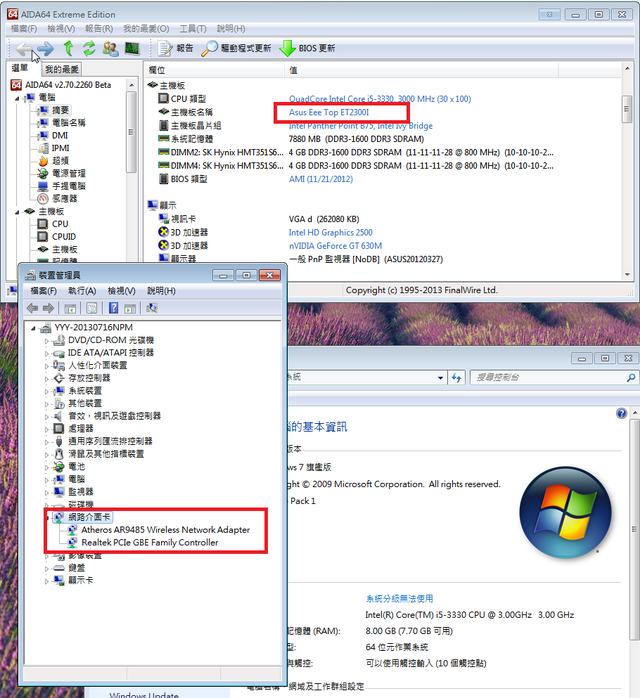
Task: Expand the DVD/CD-ROM 光碟機 node
Action: click(47, 341)
